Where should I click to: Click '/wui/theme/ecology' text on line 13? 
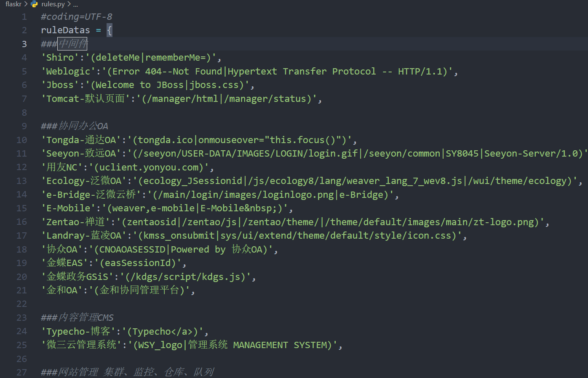[517, 181]
